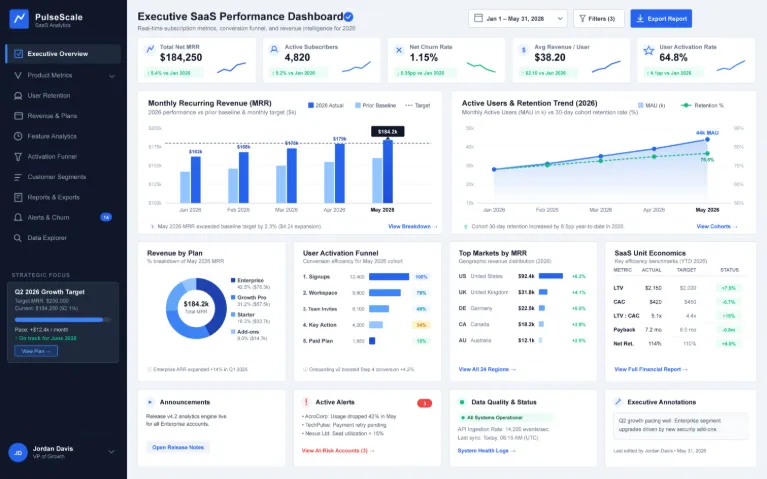Click the Announcements play icon

(x=150, y=402)
